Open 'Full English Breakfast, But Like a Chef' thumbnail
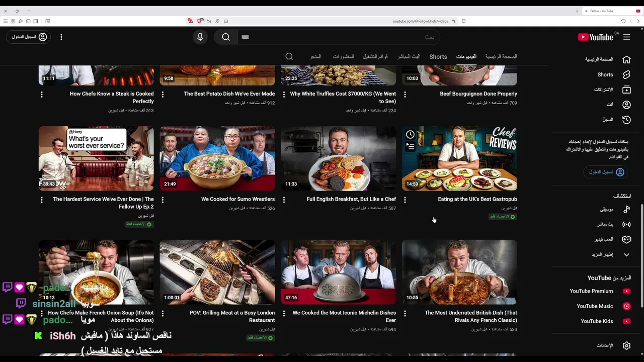Image resolution: width=644 pixels, height=362 pixels. (x=339, y=158)
